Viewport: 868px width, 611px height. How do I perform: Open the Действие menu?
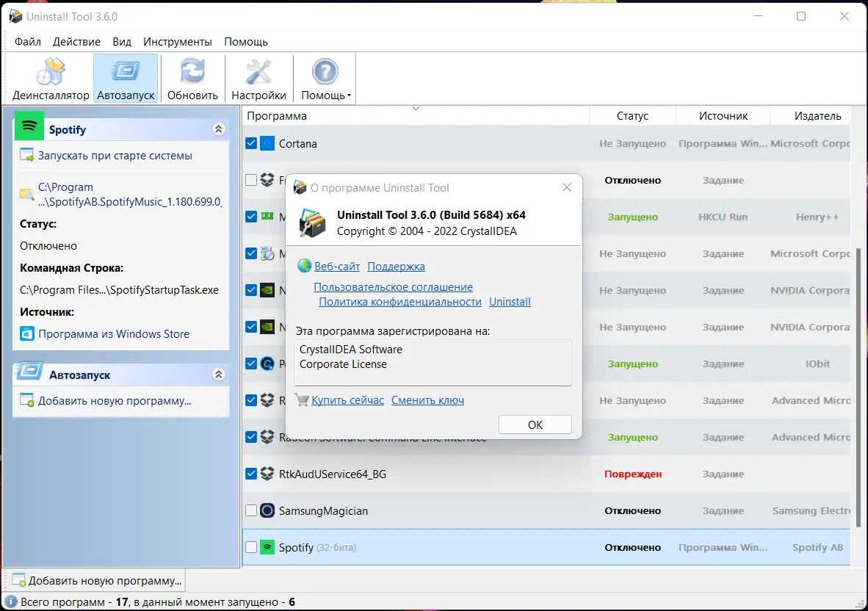(x=76, y=42)
